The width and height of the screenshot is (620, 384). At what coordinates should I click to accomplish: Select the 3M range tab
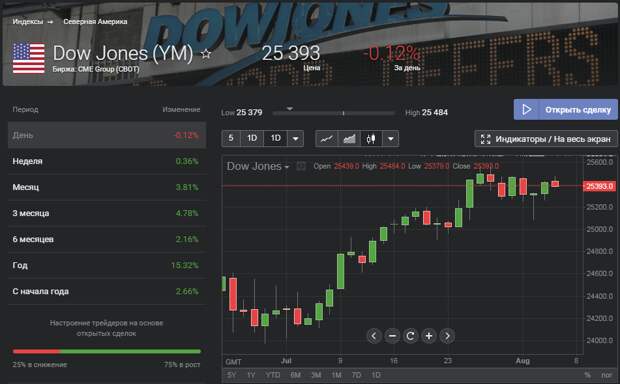pos(316,375)
